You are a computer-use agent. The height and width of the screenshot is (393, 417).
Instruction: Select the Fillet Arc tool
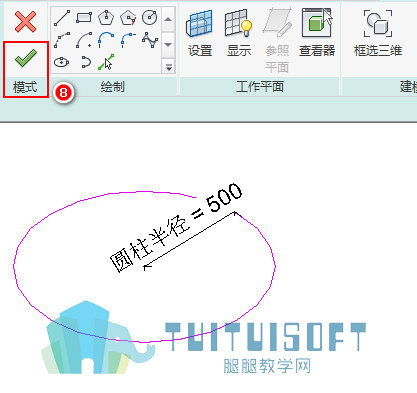(x=128, y=40)
